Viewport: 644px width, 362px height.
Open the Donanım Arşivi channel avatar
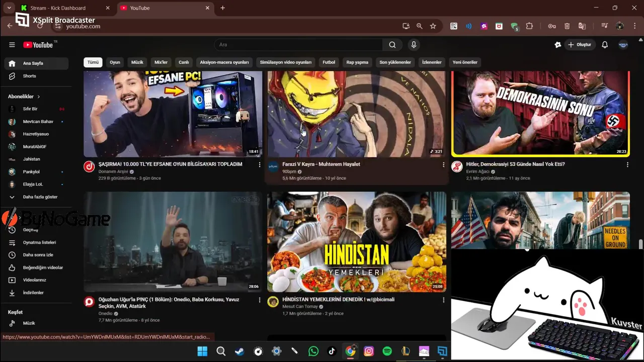tap(89, 167)
